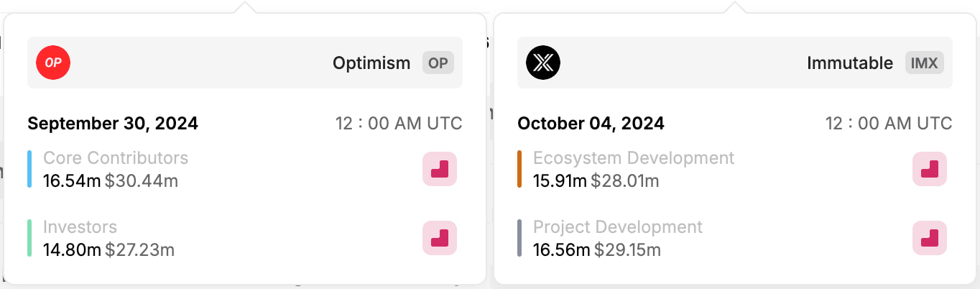
Task: Select the Investors allocation label
Action: click(80, 227)
